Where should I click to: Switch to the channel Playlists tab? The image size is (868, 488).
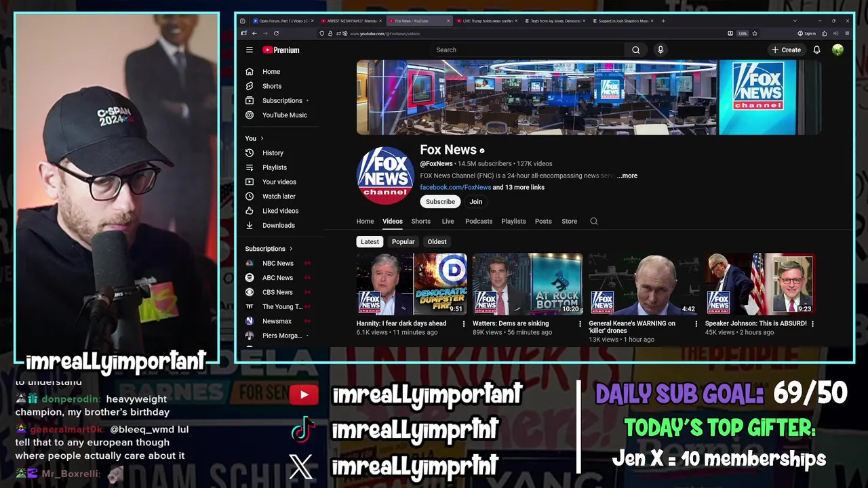pos(513,221)
